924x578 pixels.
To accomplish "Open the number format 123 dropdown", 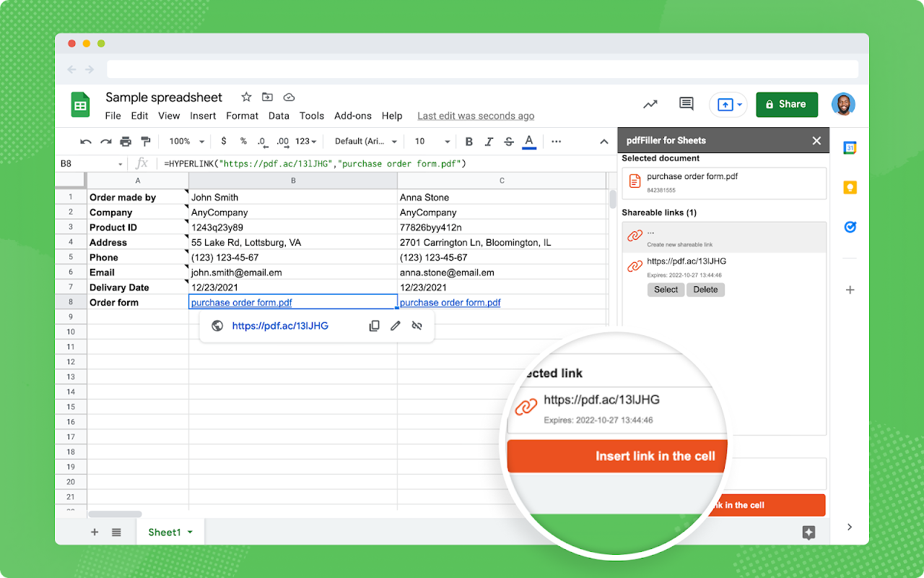I will coord(307,142).
